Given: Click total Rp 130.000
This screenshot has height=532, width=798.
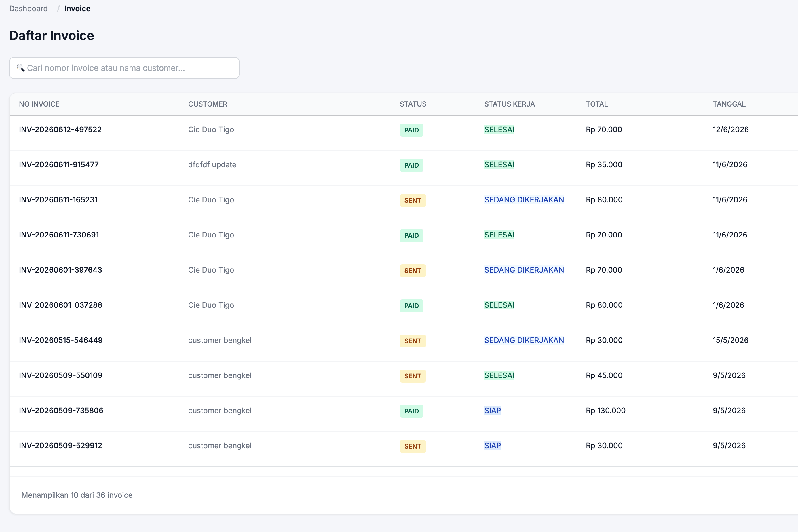Looking at the screenshot, I should [x=606, y=411].
